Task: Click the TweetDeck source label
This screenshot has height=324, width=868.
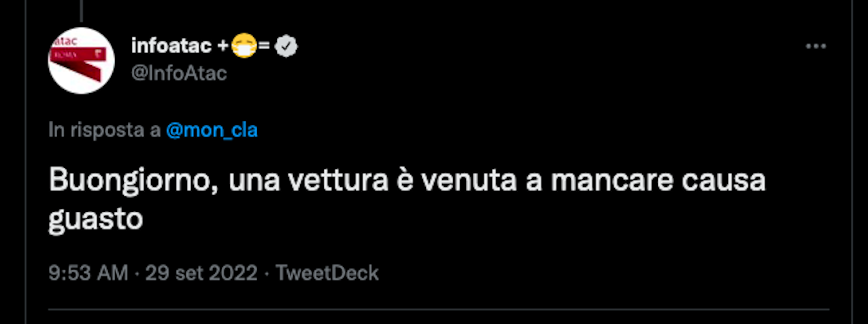Action: pos(327,273)
